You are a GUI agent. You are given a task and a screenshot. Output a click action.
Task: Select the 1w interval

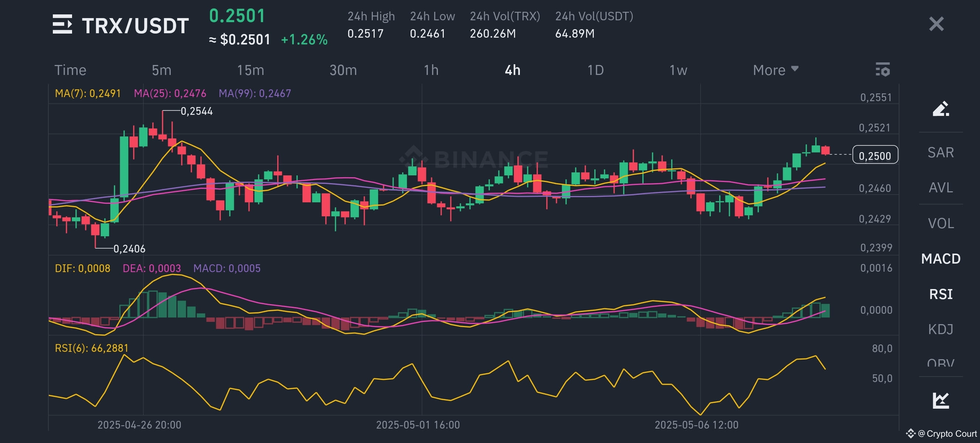click(678, 70)
